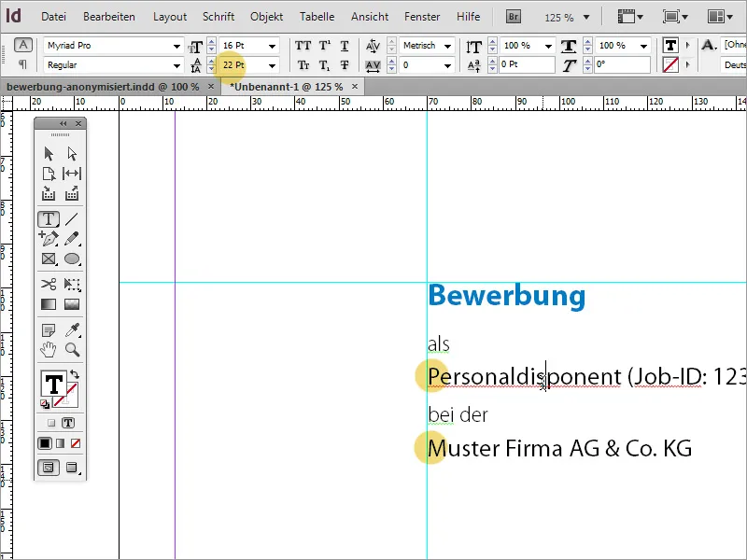Viewport: 747px width, 560px height.
Task: Select the Free Transform tool
Action: 72,285
